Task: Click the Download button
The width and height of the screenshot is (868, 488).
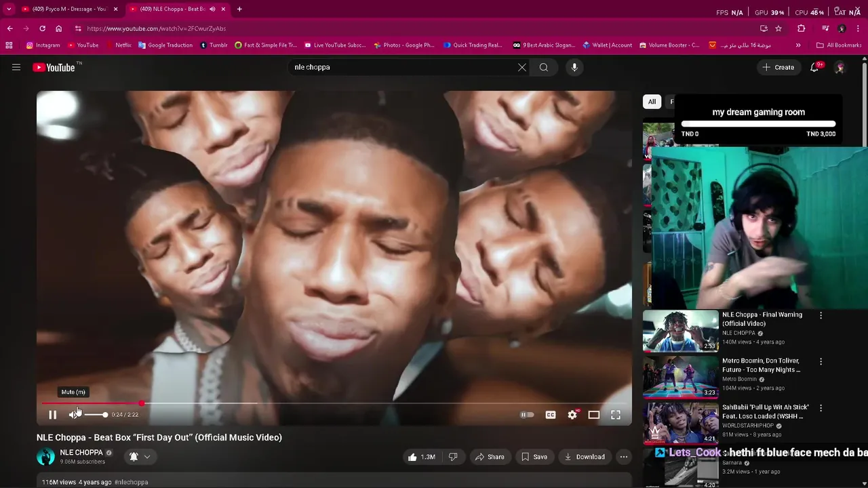Action: point(584,457)
